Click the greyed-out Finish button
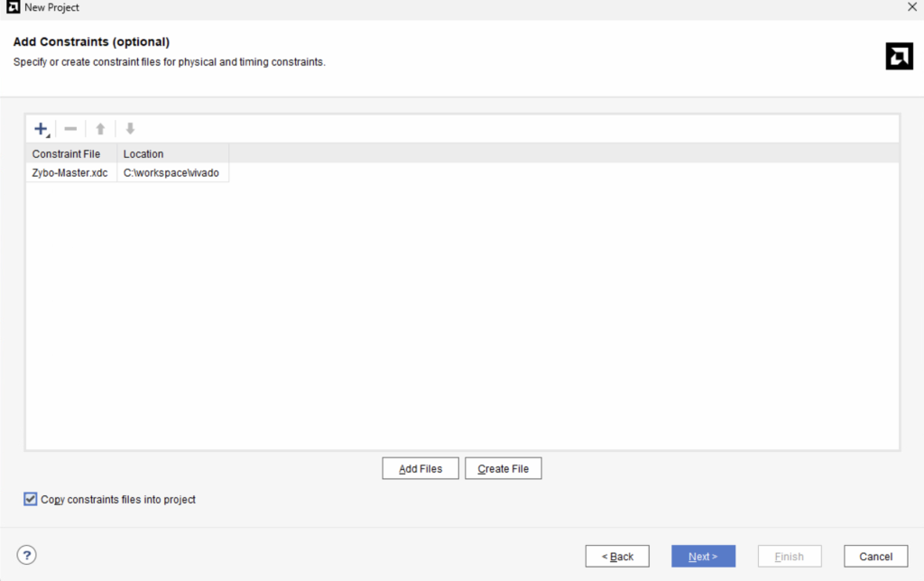The width and height of the screenshot is (924, 581). click(790, 557)
